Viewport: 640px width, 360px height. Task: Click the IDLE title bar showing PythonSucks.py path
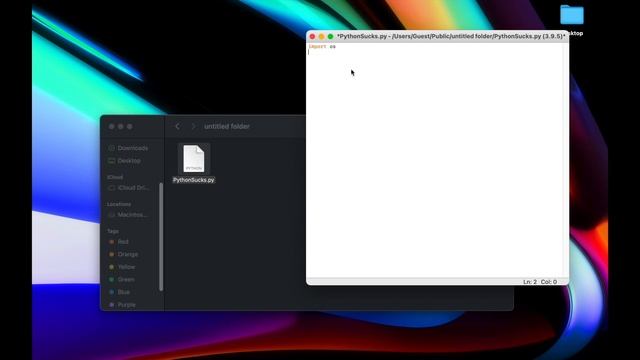point(451,36)
